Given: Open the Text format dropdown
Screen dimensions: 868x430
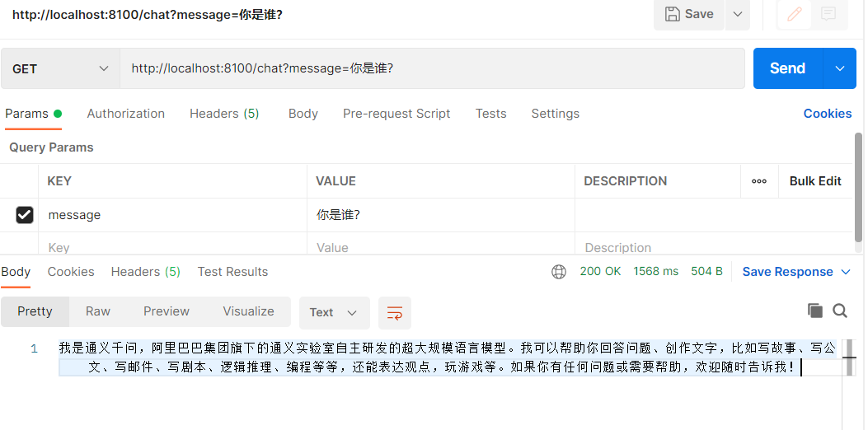Looking at the screenshot, I should [335, 313].
